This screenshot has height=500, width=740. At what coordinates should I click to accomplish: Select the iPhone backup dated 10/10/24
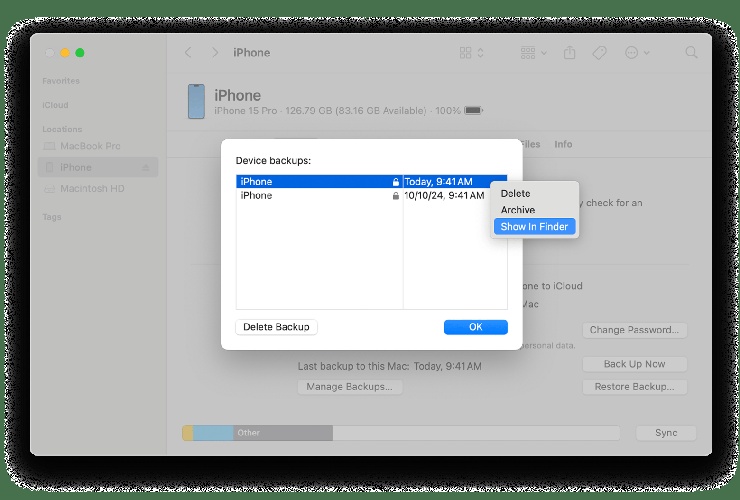371,195
